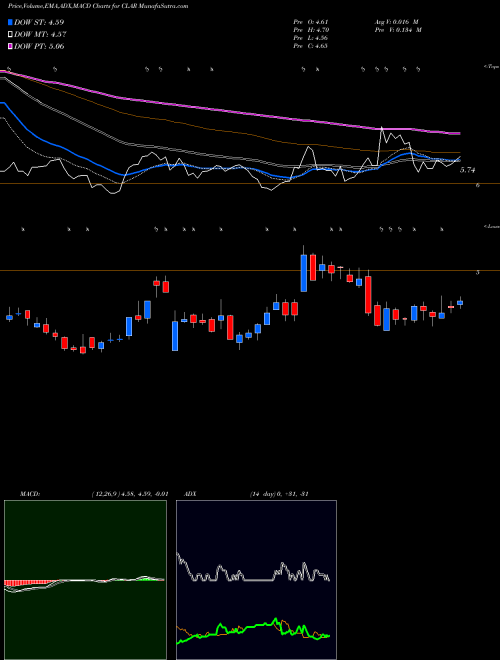Click the 'Pre H: 4.70' high value

tap(311, 30)
